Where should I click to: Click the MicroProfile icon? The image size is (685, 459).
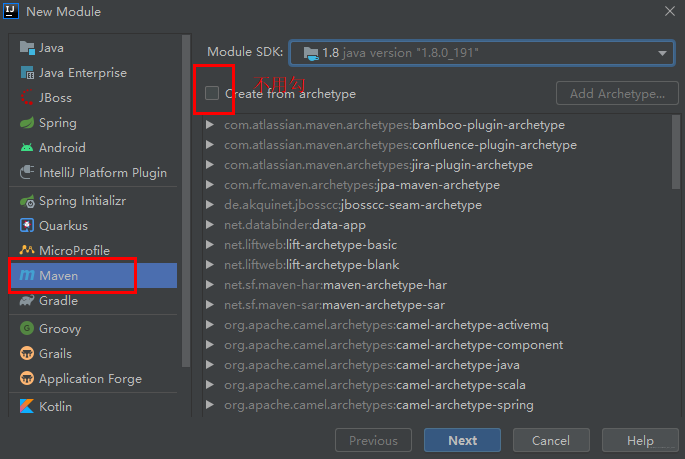click(27, 250)
